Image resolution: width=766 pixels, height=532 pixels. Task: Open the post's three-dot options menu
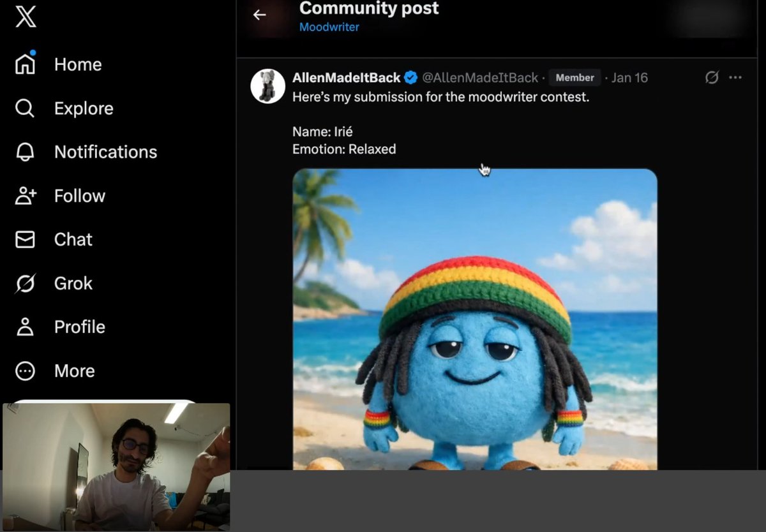[x=735, y=77]
